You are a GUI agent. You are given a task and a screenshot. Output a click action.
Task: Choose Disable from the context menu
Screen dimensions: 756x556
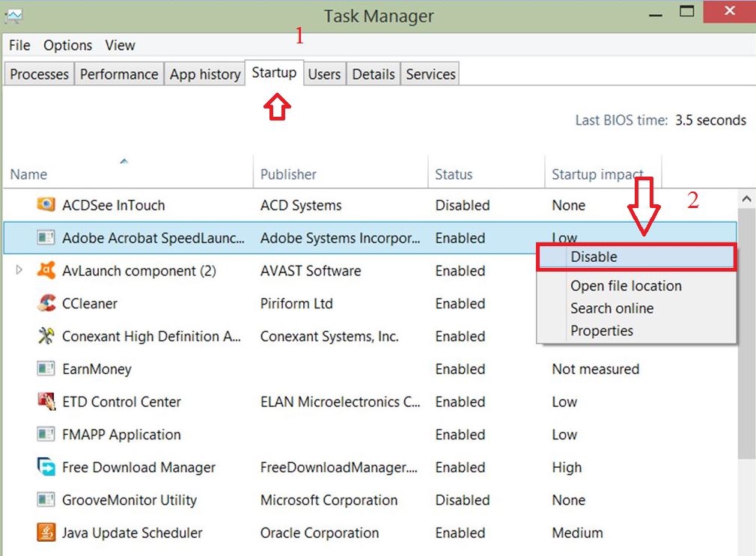[x=594, y=257]
